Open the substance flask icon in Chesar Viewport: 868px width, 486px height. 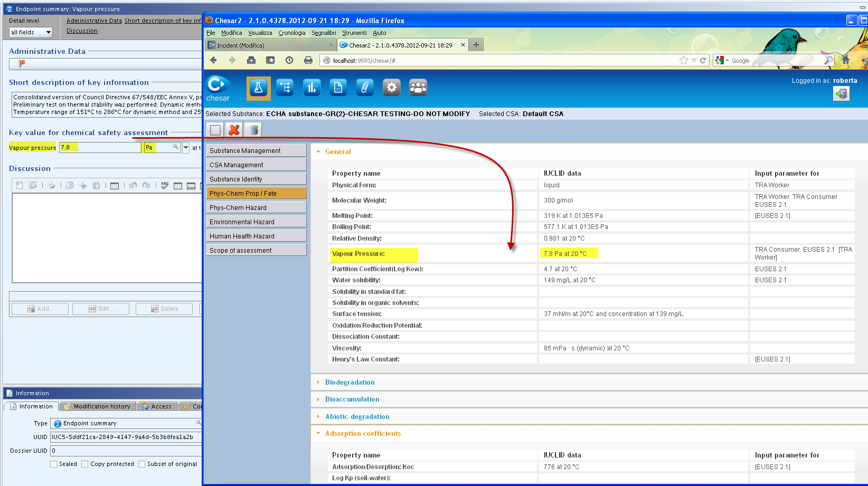click(x=258, y=88)
